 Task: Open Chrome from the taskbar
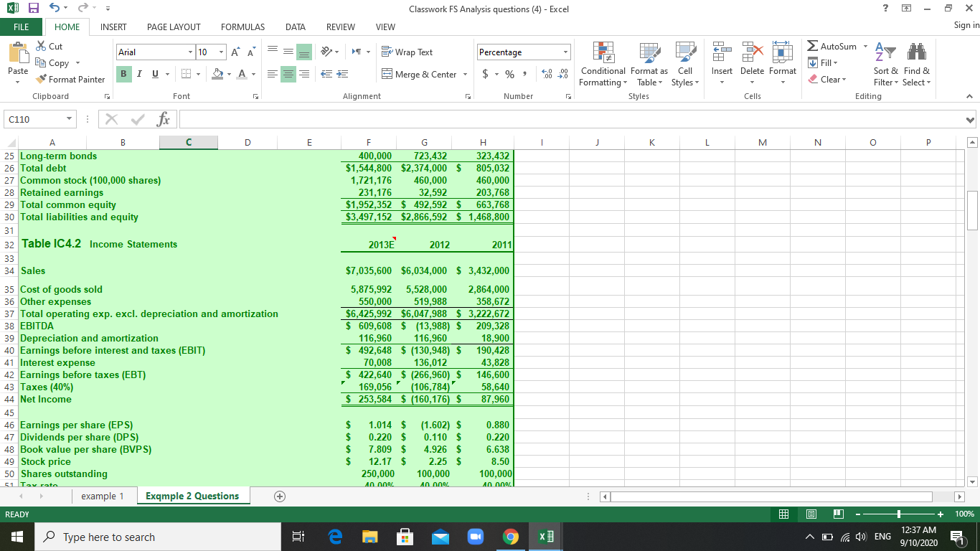click(x=509, y=537)
